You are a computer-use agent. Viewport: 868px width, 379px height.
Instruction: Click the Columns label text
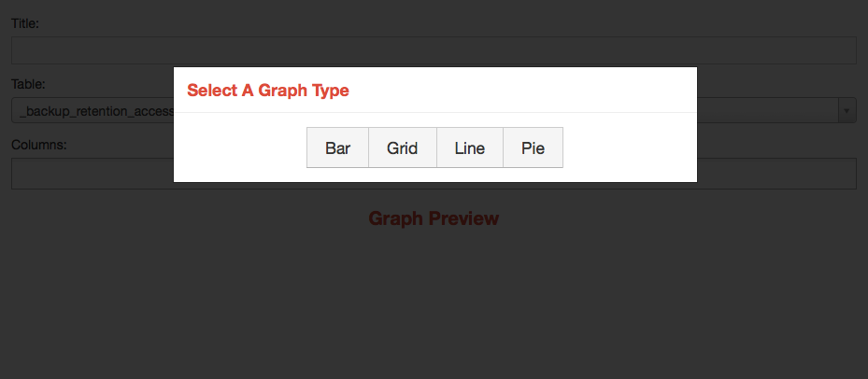pos(38,145)
